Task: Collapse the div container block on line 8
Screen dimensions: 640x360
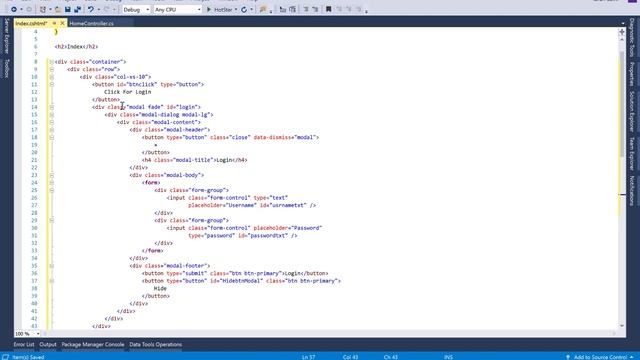Action: 52,62
